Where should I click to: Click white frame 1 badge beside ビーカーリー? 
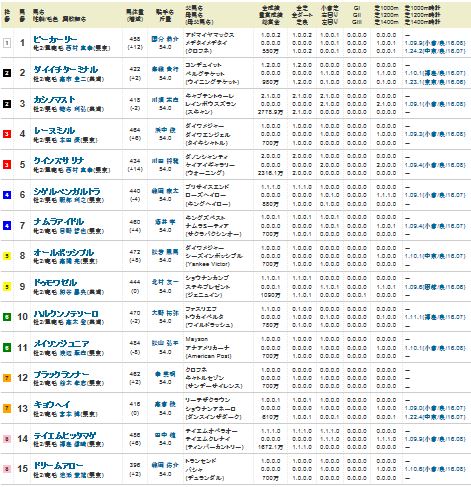tap(7, 43)
